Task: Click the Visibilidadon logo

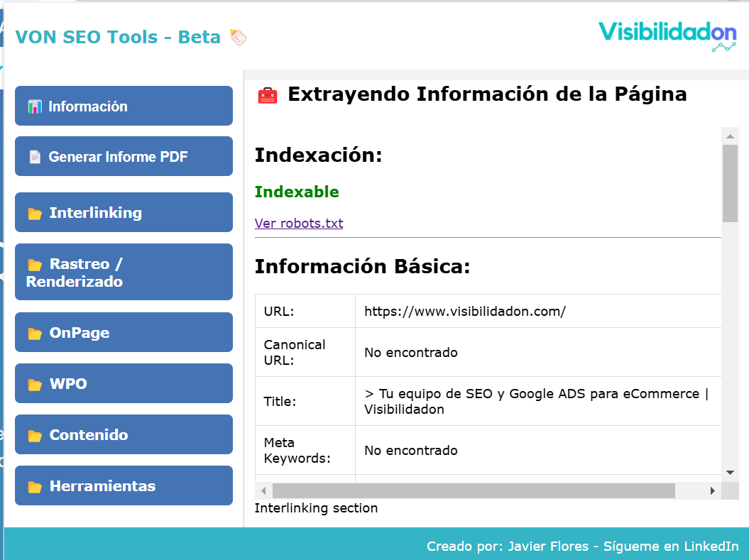Action: point(668,35)
